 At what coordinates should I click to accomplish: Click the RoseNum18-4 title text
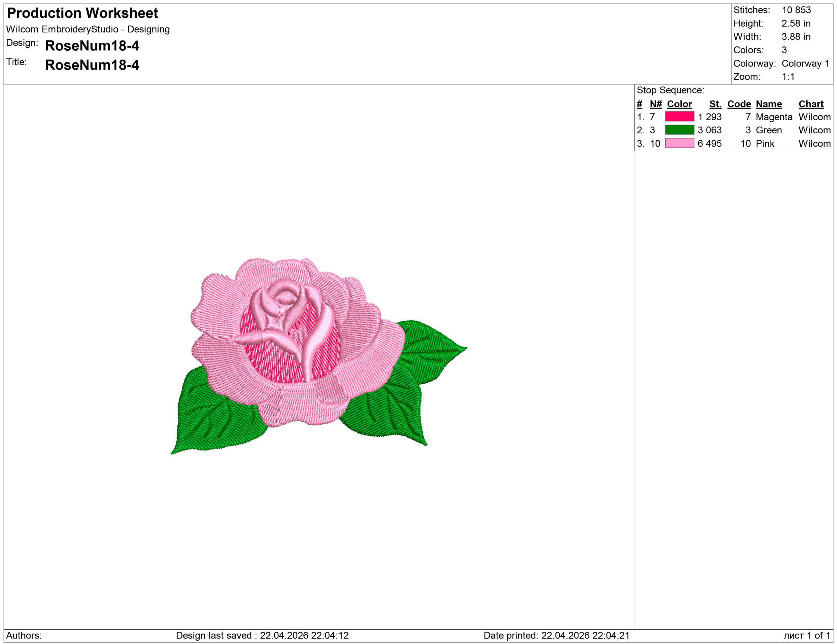pyautogui.click(x=92, y=65)
